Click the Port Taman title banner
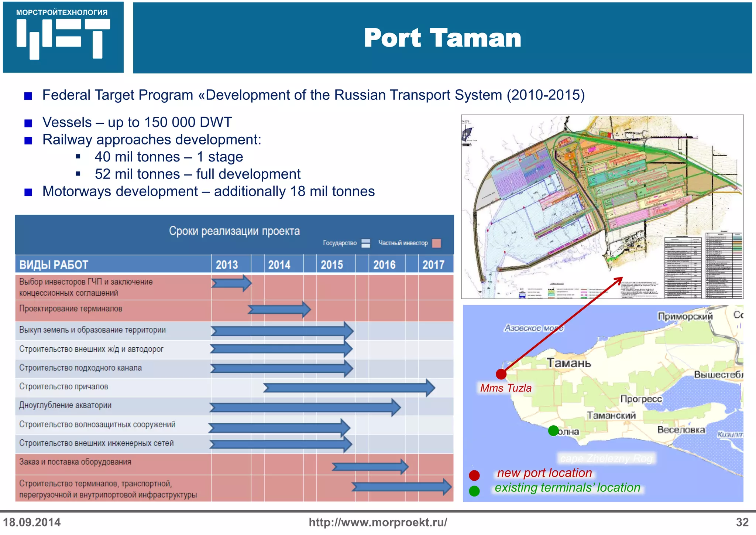Image resolution: width=756 pixels, height=535 pixels. pos(442,38)
